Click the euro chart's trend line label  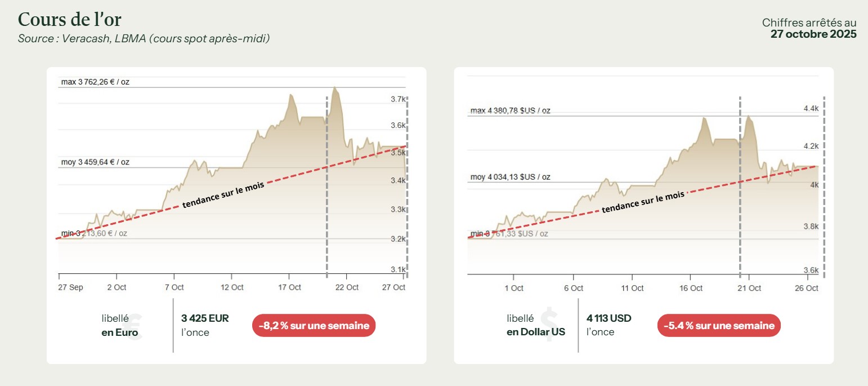(x=223, y=195)
